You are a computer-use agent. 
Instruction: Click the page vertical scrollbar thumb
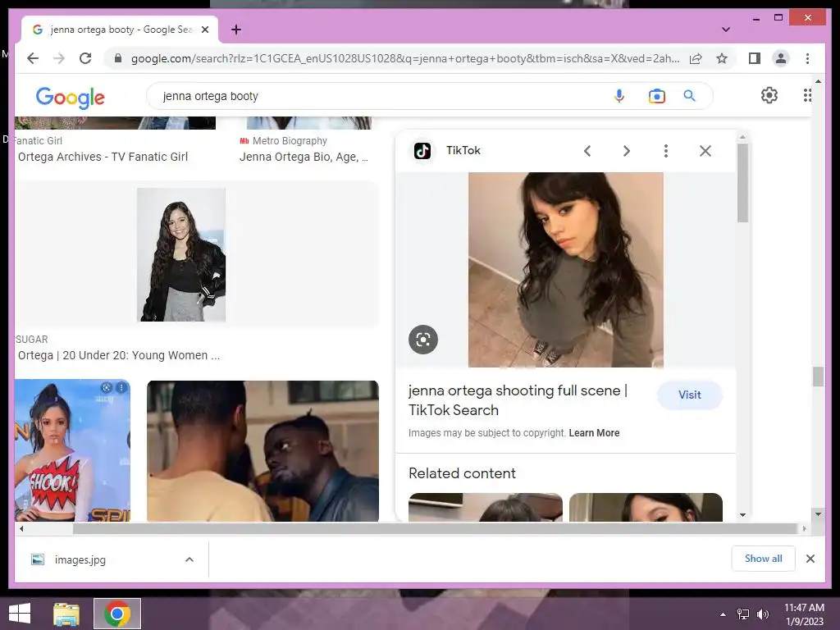(818, 377)
